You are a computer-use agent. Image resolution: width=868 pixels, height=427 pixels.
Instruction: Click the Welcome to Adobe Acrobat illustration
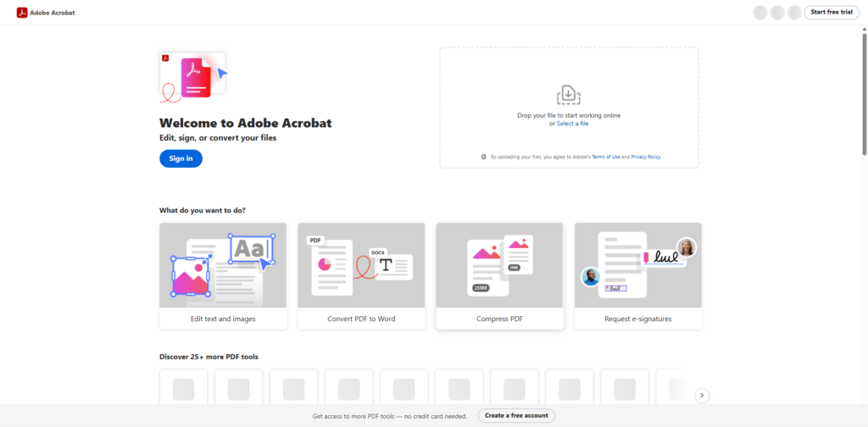coord(194,78)
